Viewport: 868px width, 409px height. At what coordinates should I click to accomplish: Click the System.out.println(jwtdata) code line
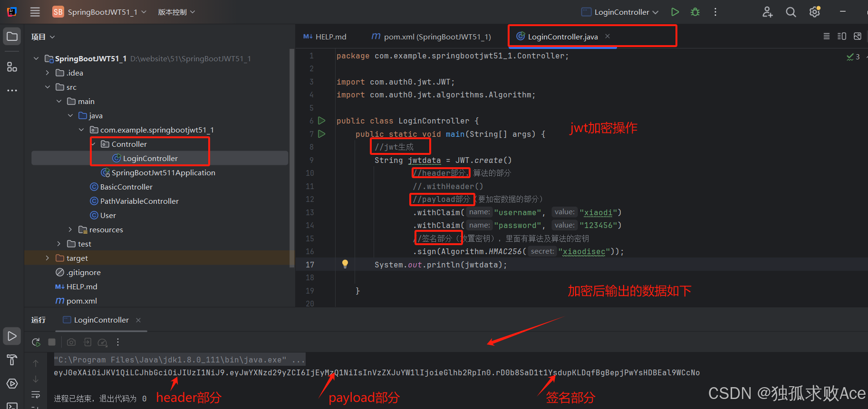(x=441, y=265)
